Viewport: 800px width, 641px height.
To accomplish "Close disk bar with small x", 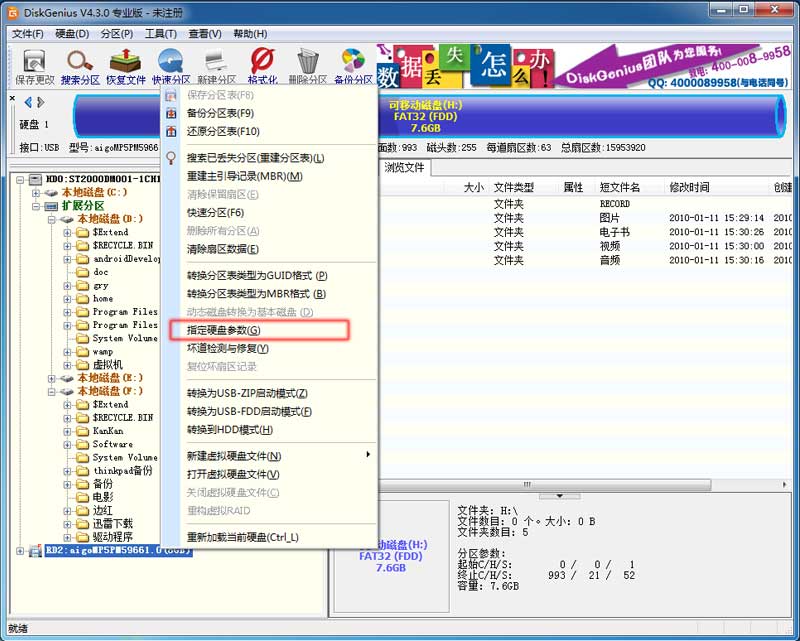I will (x=12, y=98).
